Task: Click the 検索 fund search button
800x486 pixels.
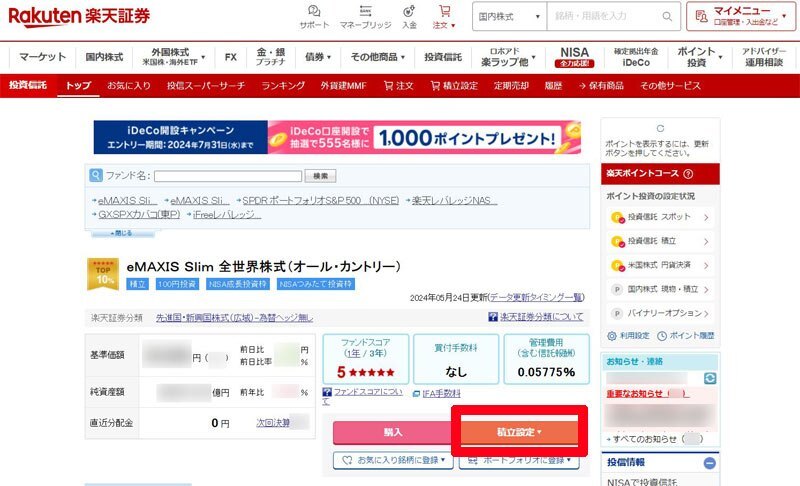Action: 320,176
